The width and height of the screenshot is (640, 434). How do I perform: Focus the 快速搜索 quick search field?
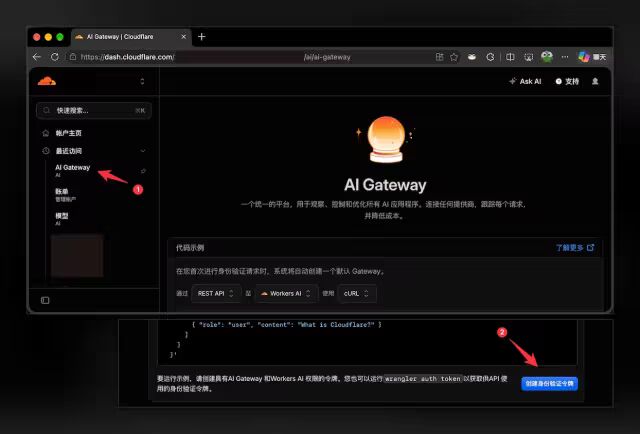[94, 110]
